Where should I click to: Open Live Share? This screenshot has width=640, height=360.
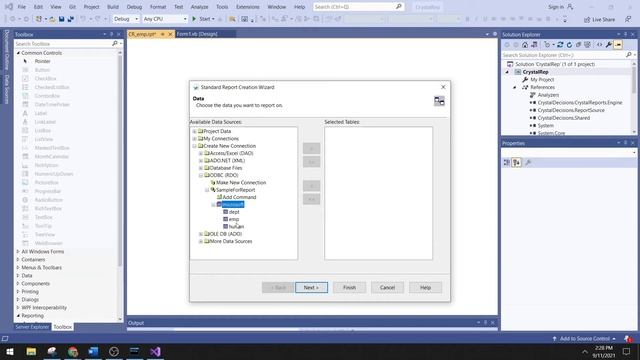(x=599, y=19)
